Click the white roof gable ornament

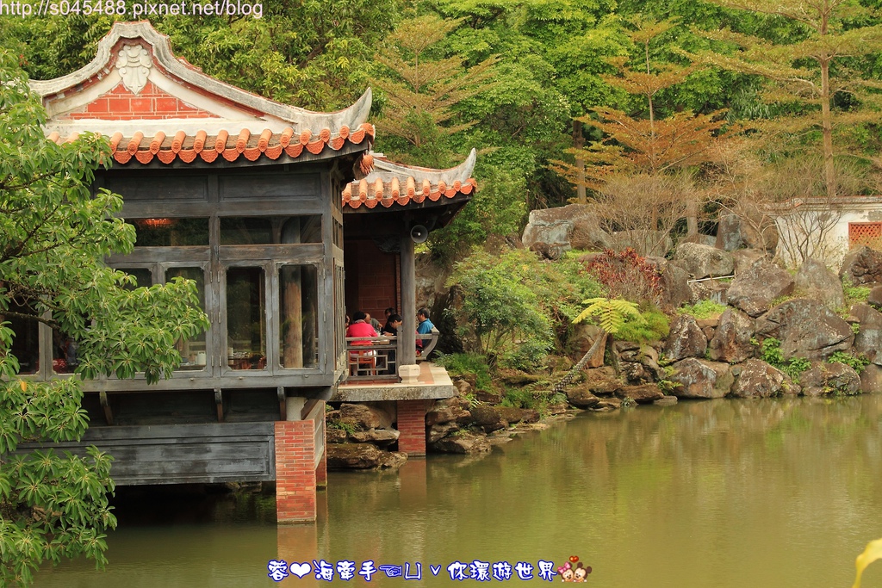[134, 65]
